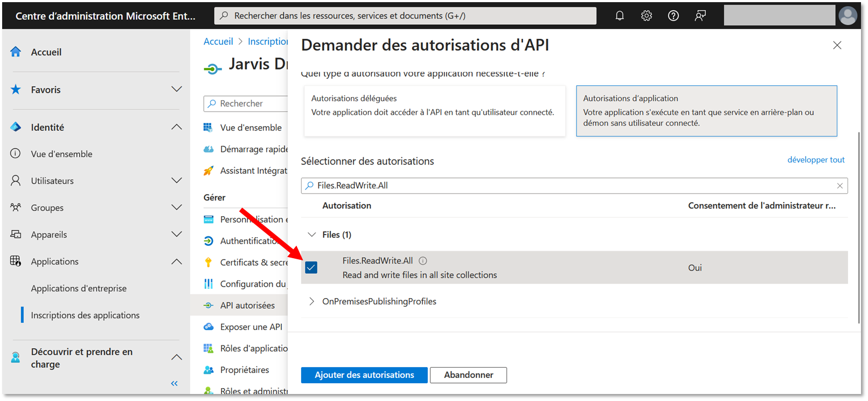Open feedback icon in header

click(700, 16)
